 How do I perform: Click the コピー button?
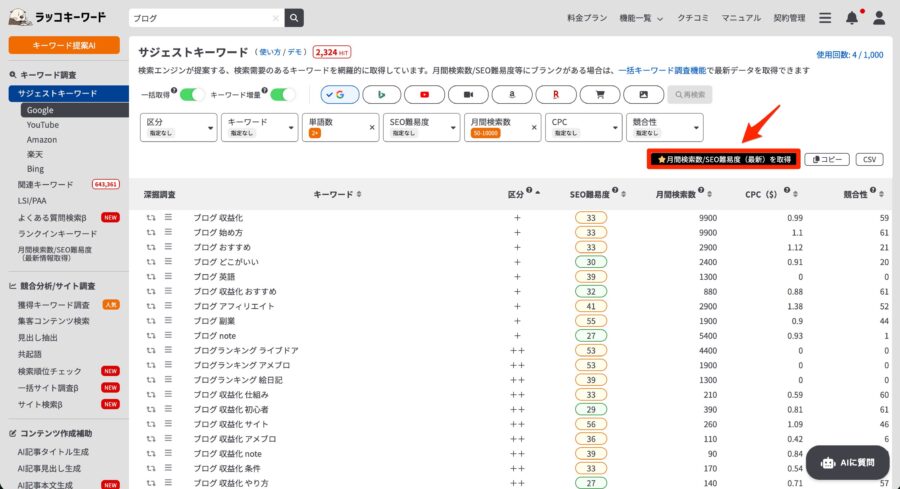point(827,160)
